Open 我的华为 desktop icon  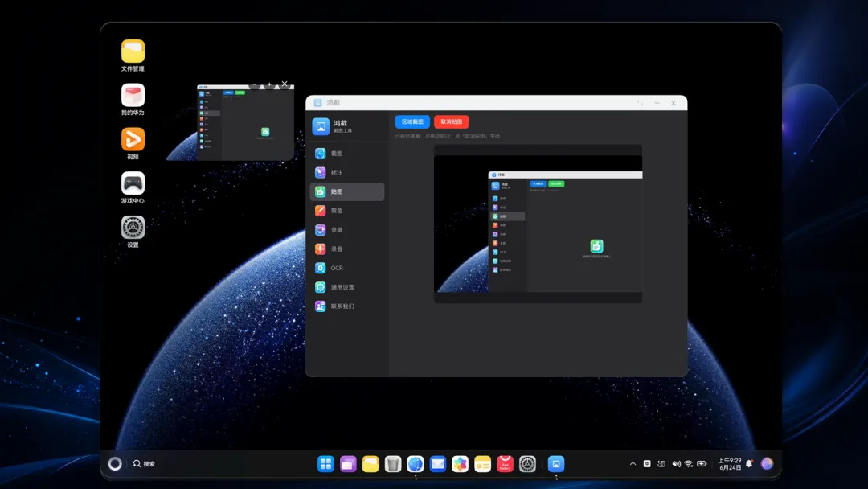(133, 100)
